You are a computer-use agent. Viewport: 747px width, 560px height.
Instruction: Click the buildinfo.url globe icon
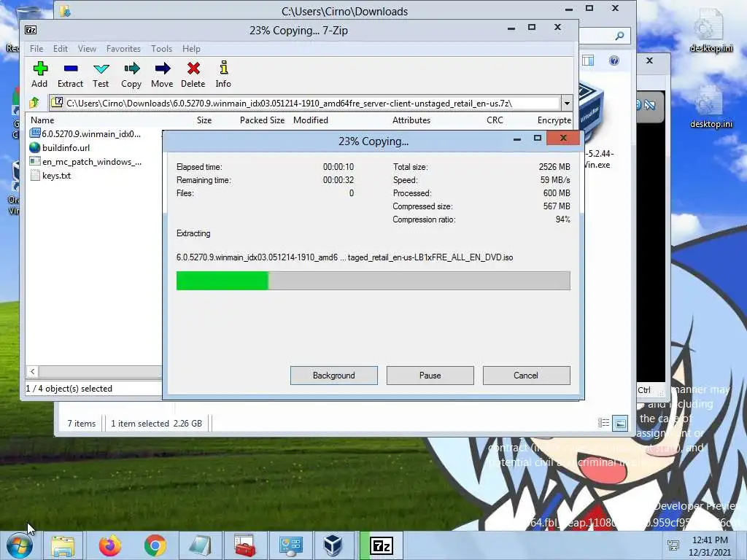35,147
